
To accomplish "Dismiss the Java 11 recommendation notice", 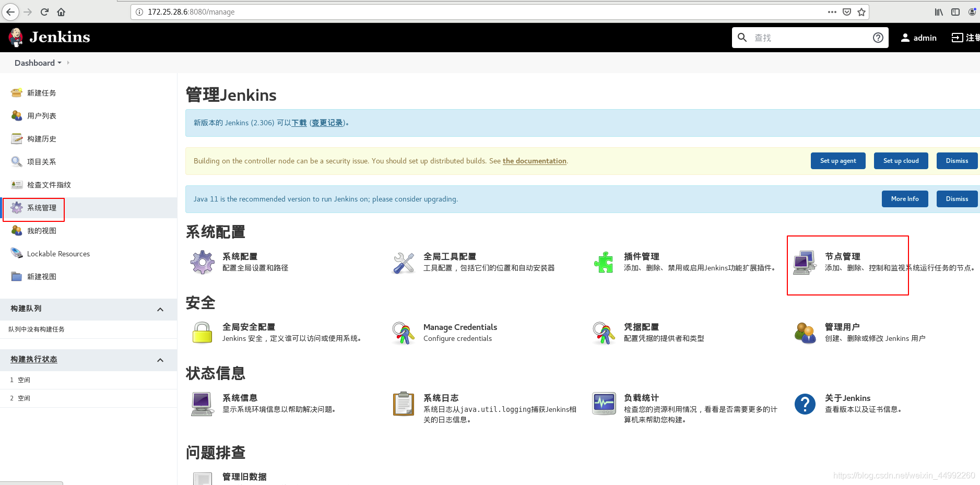I will coord(957,199).
